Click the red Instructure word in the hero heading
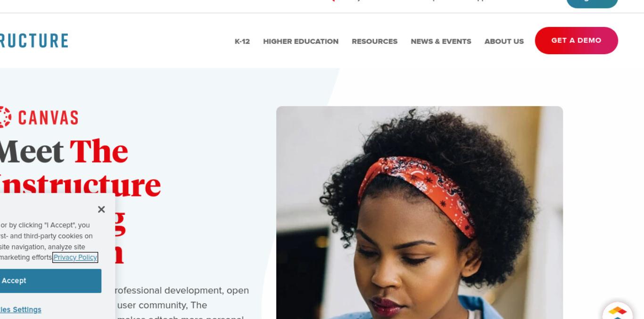This screenshot has height=319, width=644. point(80,185)
